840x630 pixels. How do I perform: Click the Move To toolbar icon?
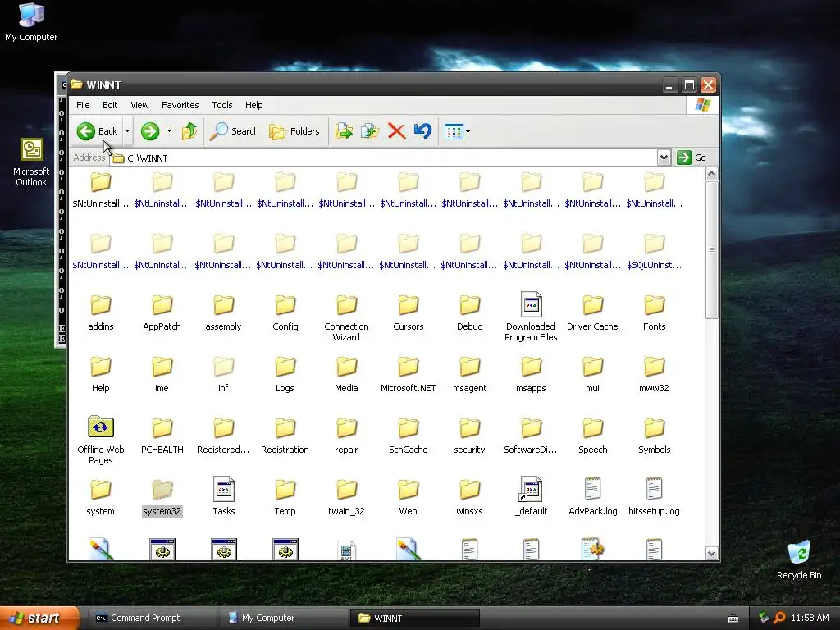[344, 131]
